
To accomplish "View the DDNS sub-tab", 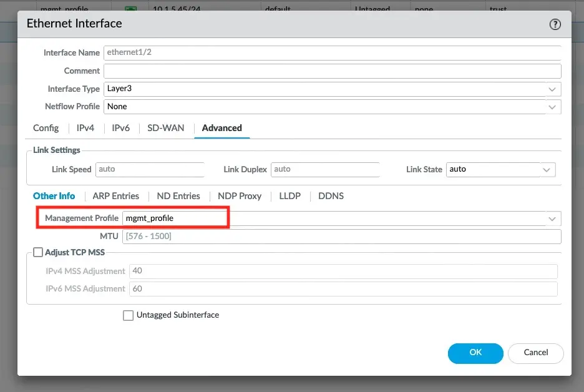I will 331,196.
